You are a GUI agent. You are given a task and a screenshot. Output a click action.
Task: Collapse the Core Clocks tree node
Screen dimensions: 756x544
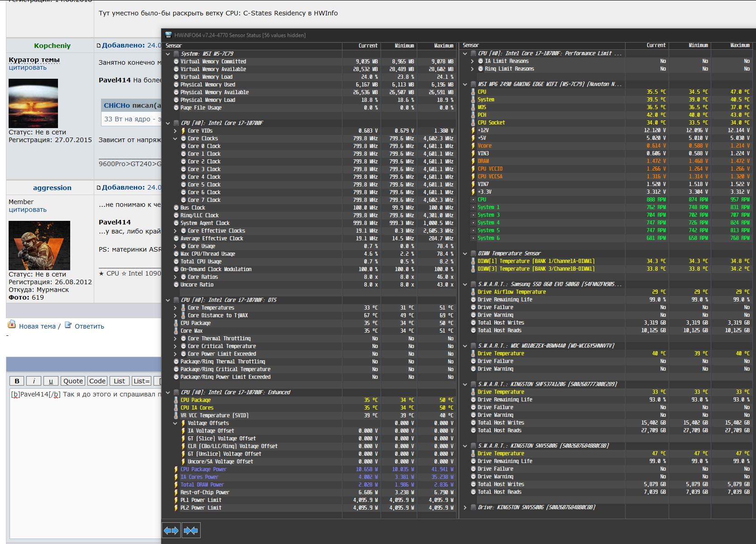(175, 138)
